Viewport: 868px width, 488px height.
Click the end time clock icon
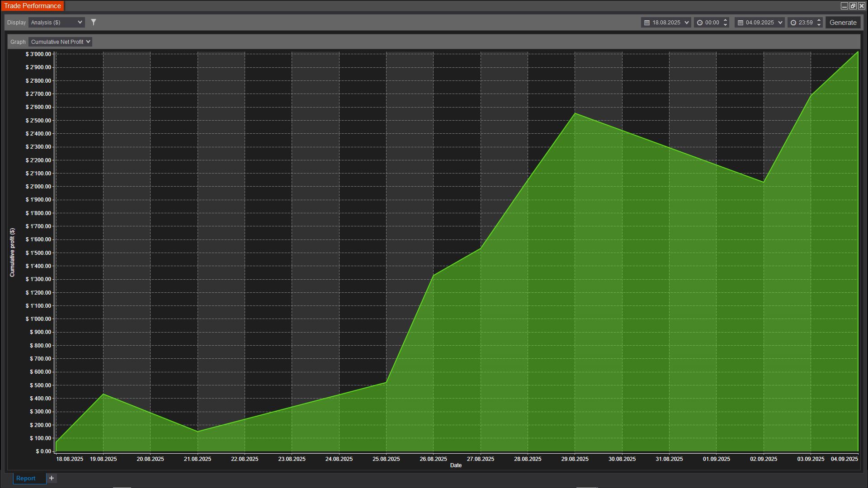[793, 23]
